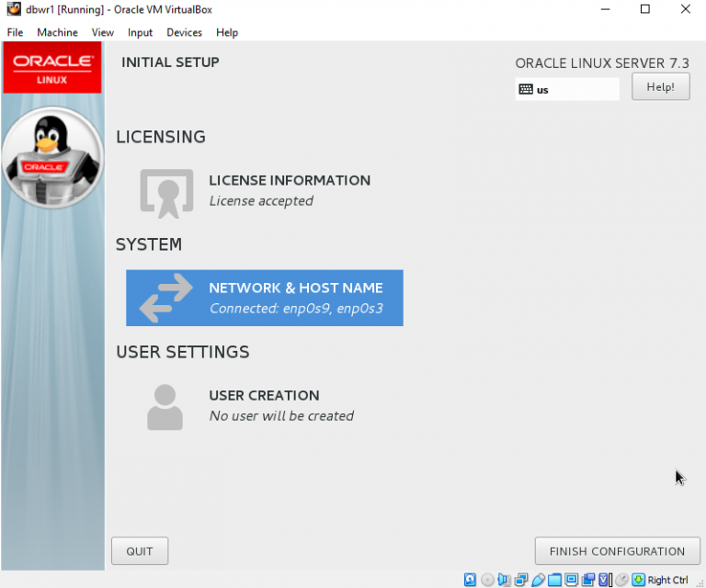706x588 pixels.
Task: Select the us keyboard layout indicator
Action: pos(568,89)
